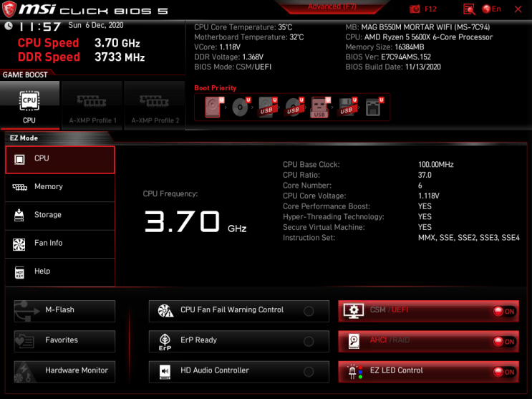Open Advanced mode (F7)
The image size is (532, 399).
tap(332, 6)
